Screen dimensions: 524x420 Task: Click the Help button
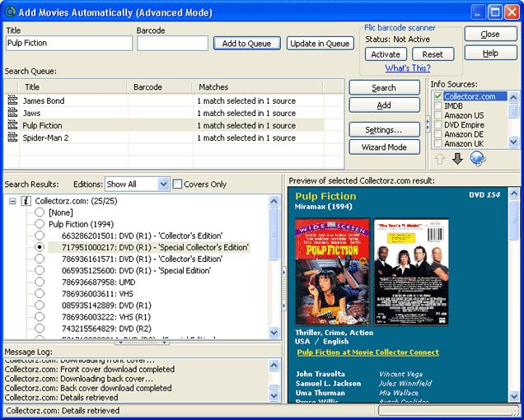[490, 54]
